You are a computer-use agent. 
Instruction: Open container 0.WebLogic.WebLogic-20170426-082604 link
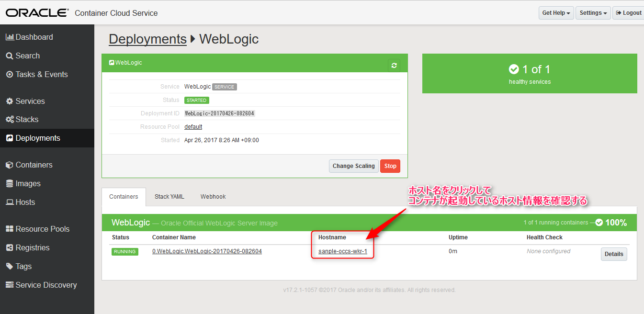click(207, 251)
